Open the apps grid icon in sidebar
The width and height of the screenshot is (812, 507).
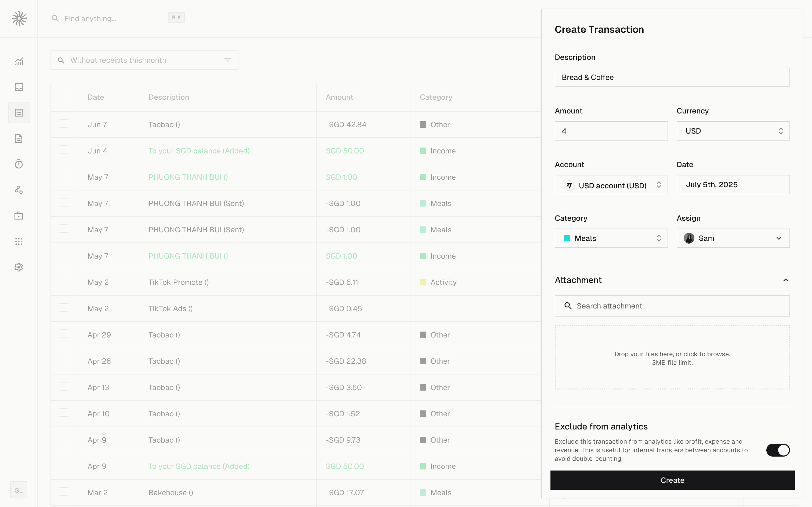(x=19, y=241)
